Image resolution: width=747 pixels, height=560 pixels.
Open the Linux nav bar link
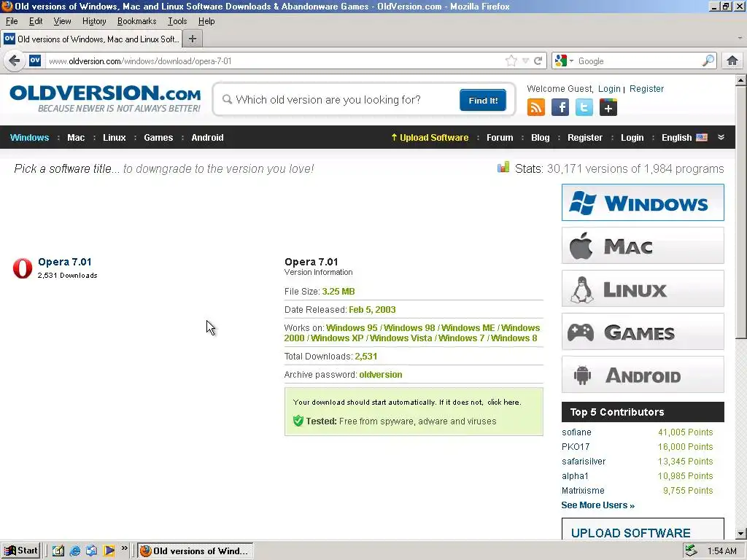(x=115, y=138)
